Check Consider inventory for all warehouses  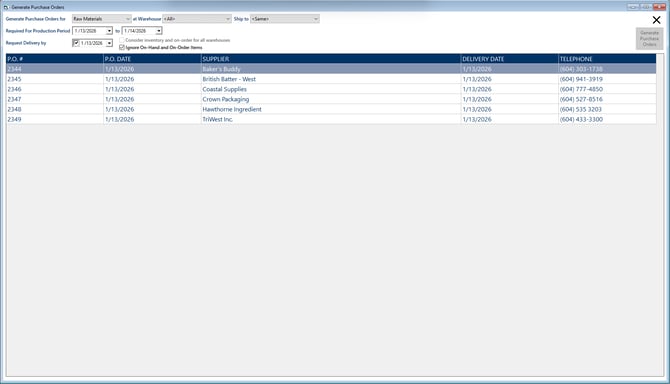click(x=122, y=40)
